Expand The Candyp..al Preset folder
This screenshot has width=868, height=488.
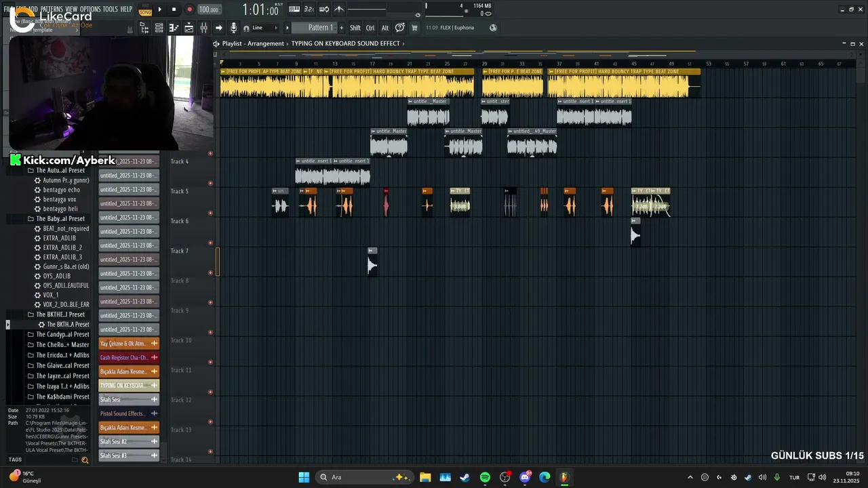(x=58, y=335)
